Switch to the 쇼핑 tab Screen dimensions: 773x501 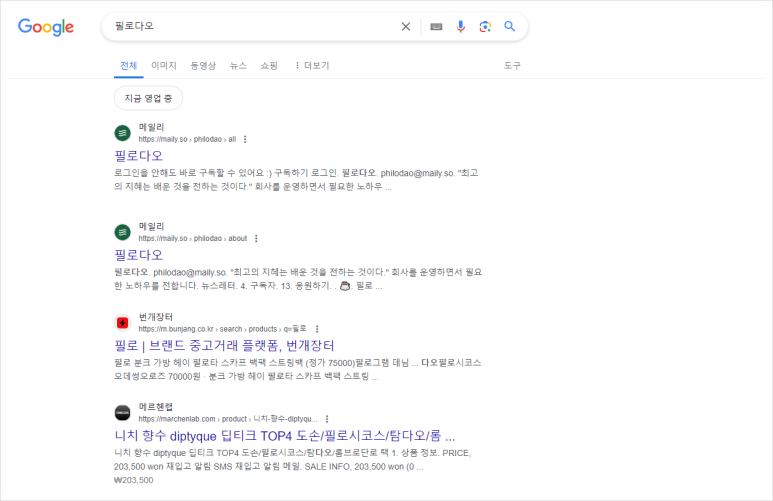click(269, 66)
